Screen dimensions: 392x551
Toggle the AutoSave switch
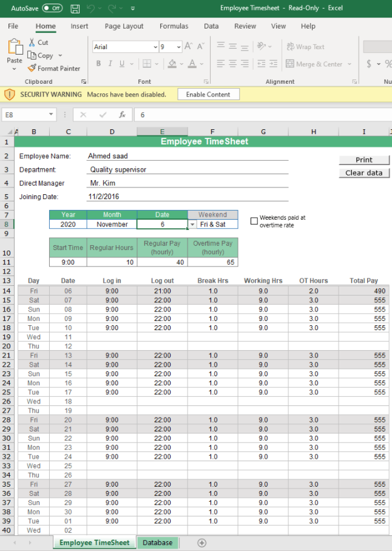coord(53,8)
